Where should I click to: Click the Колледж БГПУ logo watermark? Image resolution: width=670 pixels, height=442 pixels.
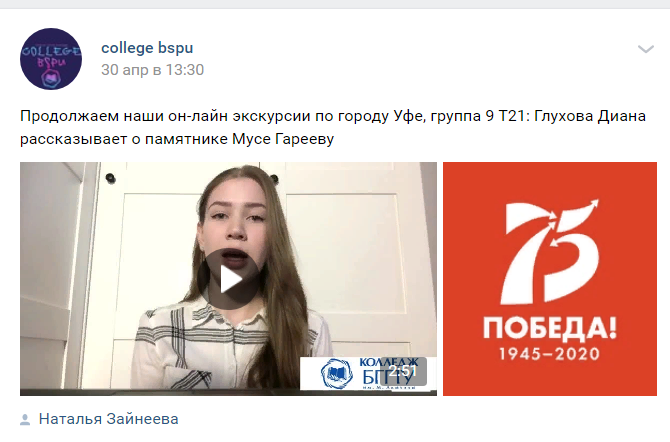[x=368, y=373]
